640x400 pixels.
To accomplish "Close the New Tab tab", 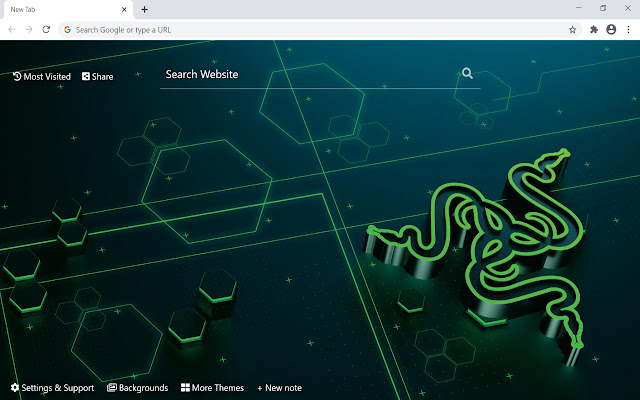I will coord(124,9).
